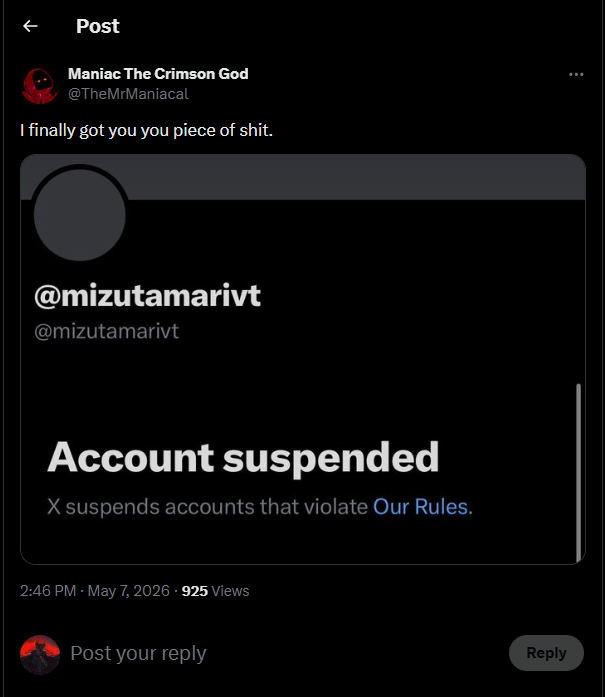
Task: Click the Account suspended heading
Action: click(243, 458)
